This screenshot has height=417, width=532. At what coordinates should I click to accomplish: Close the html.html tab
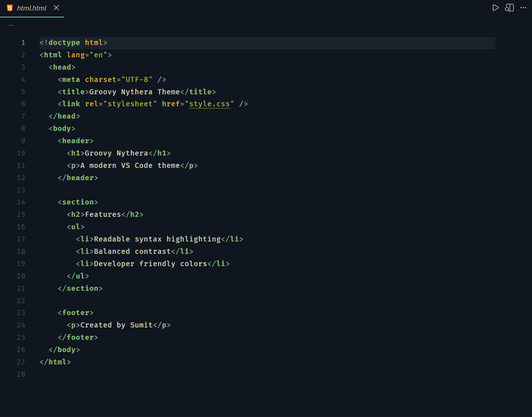click(x=56, y=8)
